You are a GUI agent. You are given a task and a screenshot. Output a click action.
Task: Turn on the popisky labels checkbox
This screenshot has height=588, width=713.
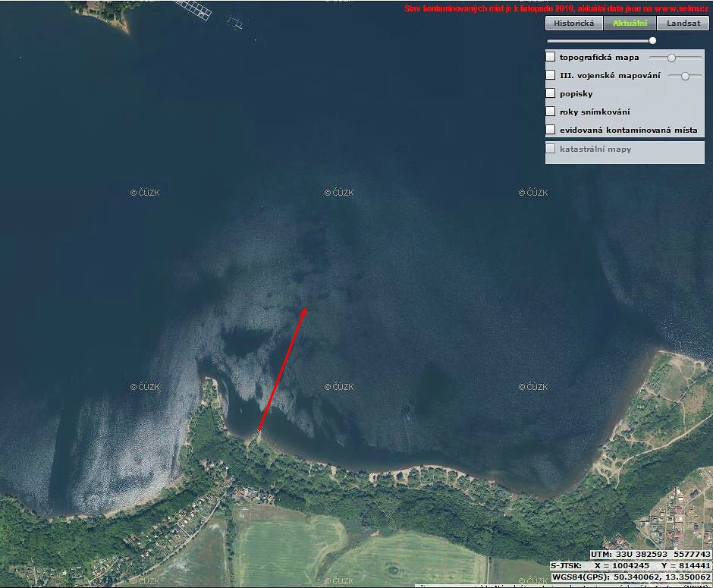click(551, 93)
